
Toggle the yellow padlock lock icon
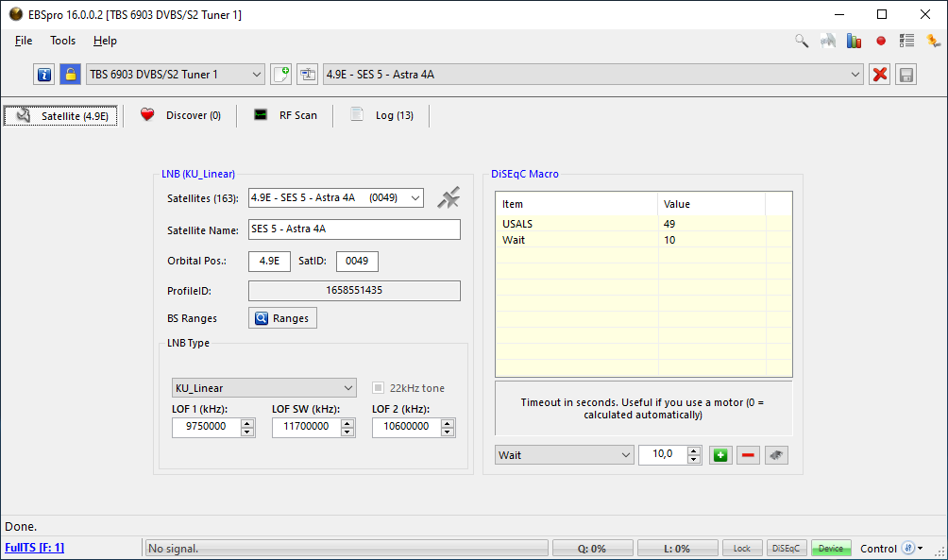[70, 75]
